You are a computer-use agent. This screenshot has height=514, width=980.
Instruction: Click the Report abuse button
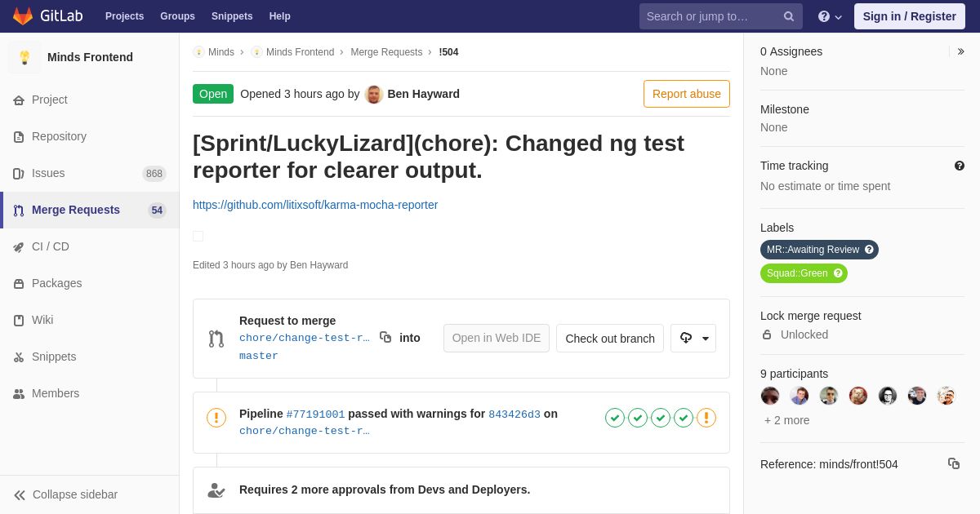pos(687,94)
